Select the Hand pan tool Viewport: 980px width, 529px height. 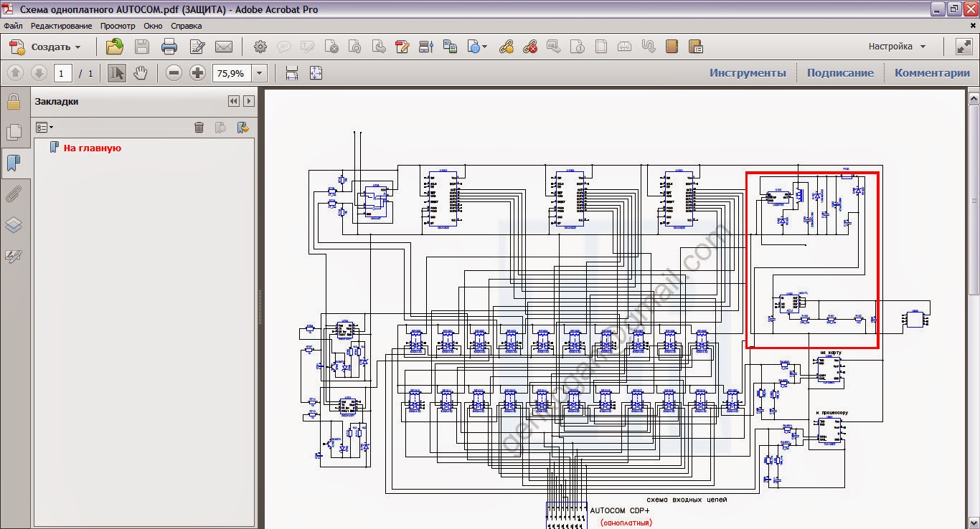click(141, 72)
